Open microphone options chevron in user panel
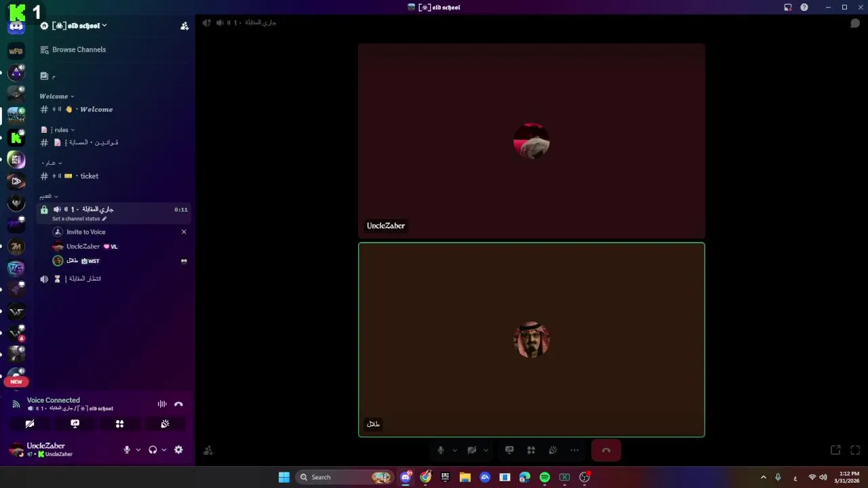The image size is (868, 488). point(138,449)
